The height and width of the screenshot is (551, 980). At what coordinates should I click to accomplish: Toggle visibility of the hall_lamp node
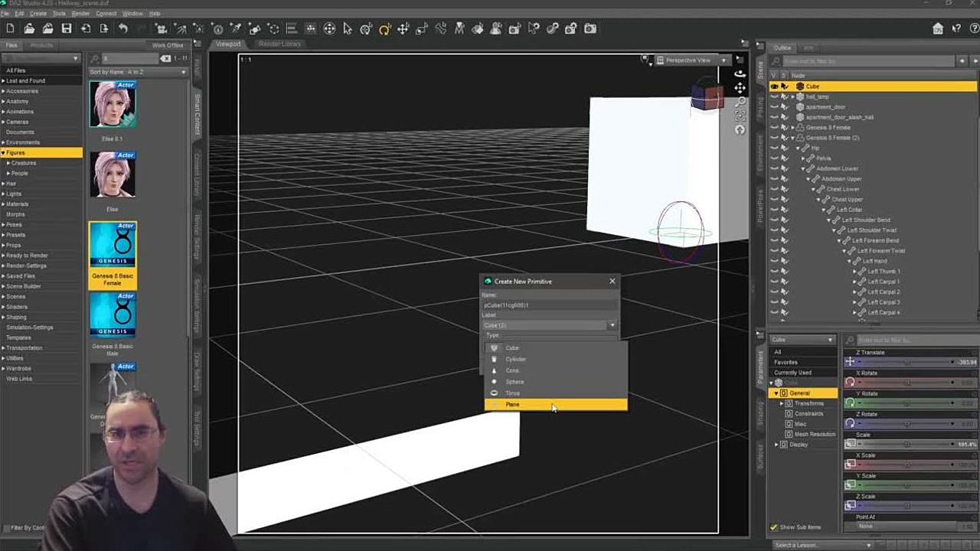tap(774, 97)
